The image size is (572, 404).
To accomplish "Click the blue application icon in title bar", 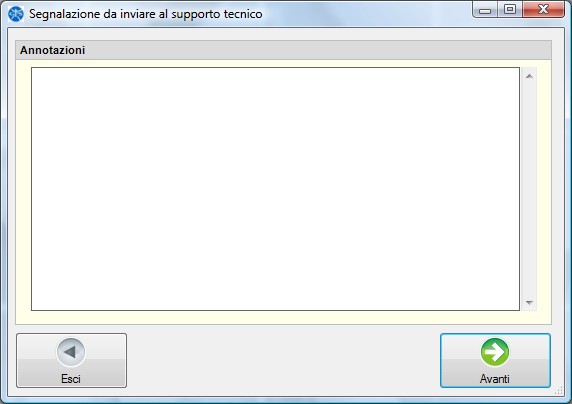I will [x=16, y=14].
